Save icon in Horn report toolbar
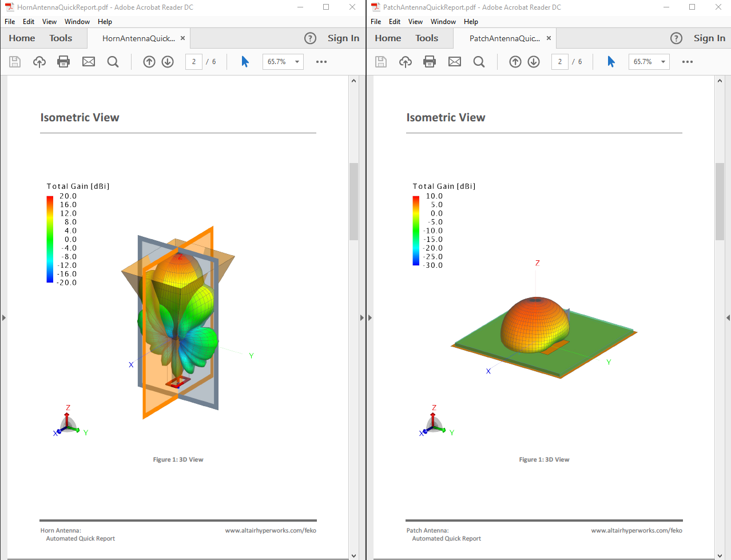Image resolution: width=731 pixels, height=560 pixels. coord(15,62)
